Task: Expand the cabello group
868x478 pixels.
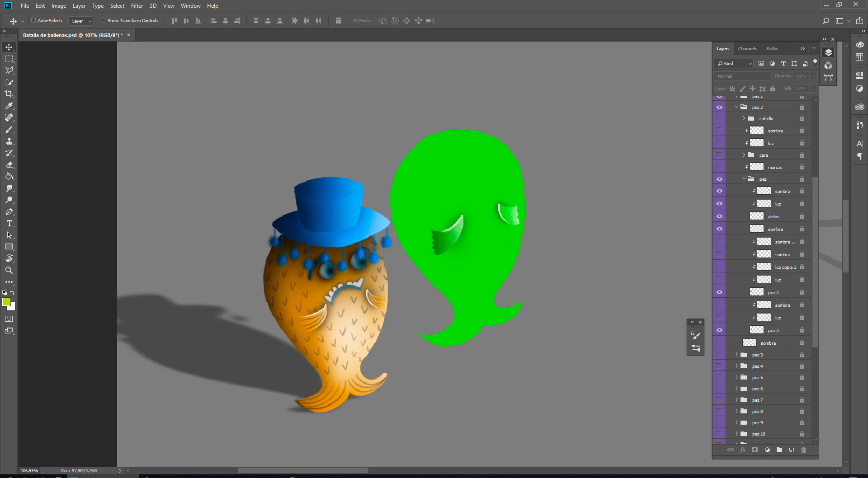Action: [x=744, y=118]
